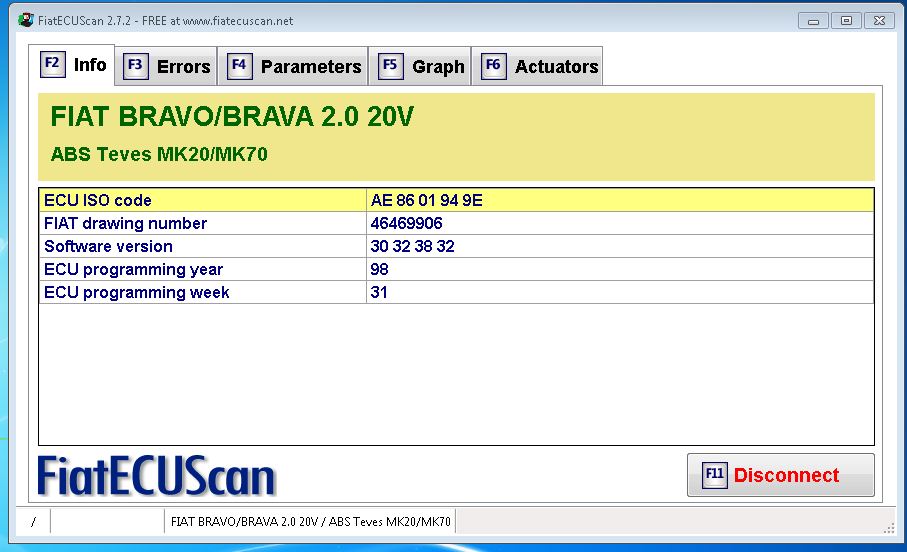Select the FIAT drawing number label

[x=126, y=223]
